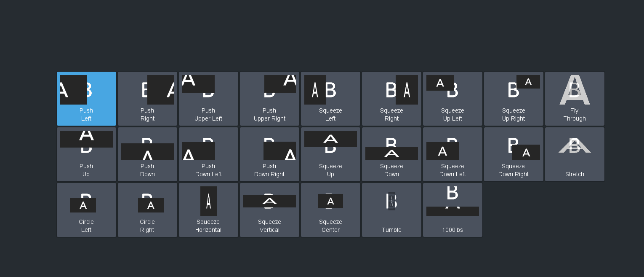644x277 pixels.
Task: Choose the Push Right transition
Action: pos(147,99)
